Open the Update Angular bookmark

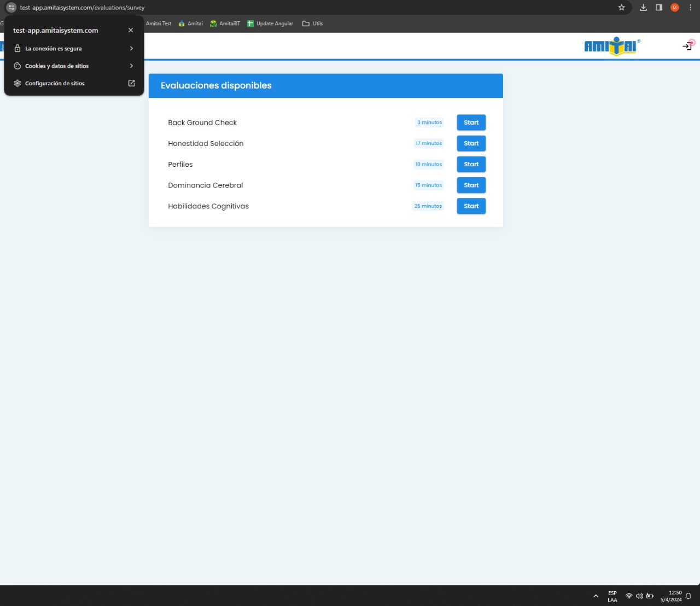(270, 24)
